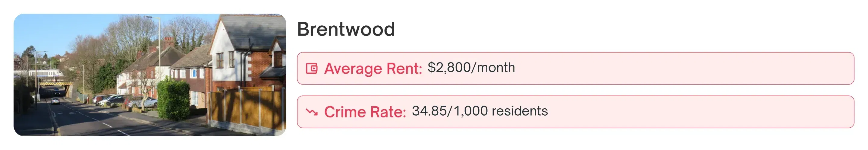
Task: Click the 34.85/1,000 residents value
Action: coord(480,111)
